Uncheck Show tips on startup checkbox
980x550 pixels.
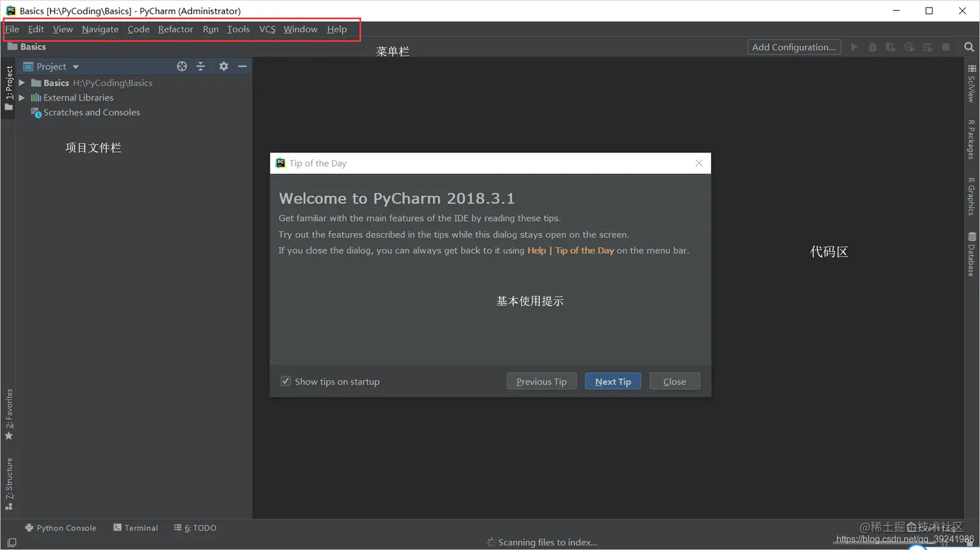tap(286, 381)
